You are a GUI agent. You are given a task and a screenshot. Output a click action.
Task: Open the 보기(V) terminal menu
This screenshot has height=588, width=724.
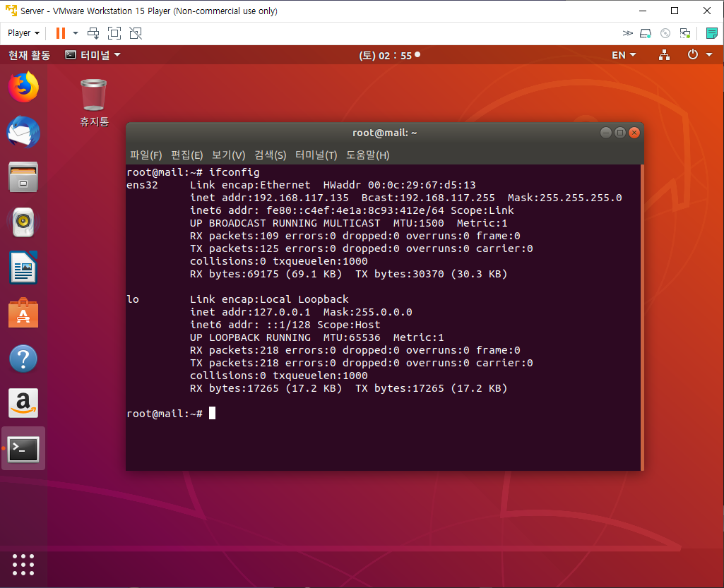click(x=229, y=155)
